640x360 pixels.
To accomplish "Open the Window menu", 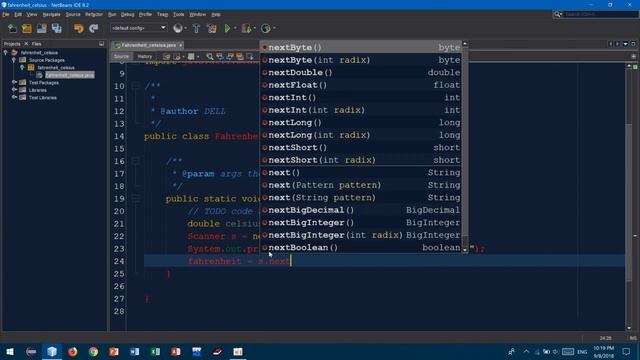I will pos(198,14).
